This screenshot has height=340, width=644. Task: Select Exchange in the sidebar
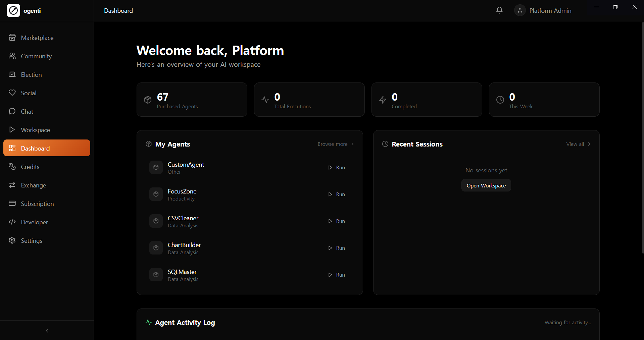(34, 185)
